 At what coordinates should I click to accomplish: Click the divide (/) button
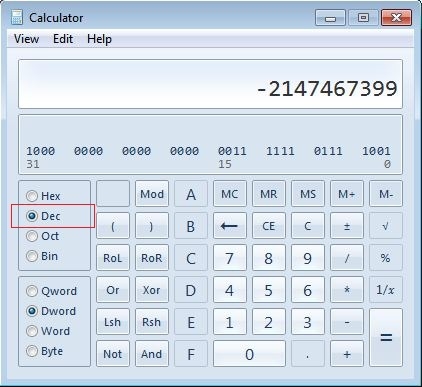click(x=347, y=258)
